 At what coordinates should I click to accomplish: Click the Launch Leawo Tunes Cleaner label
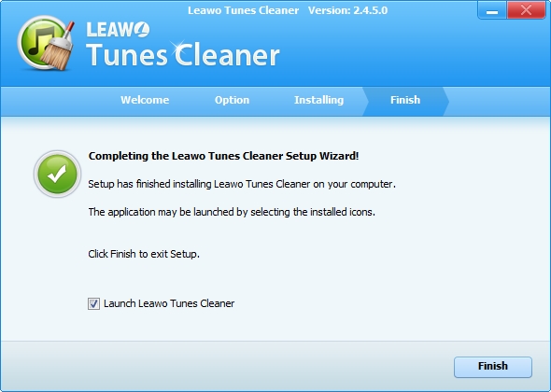(x=169, y=303)
